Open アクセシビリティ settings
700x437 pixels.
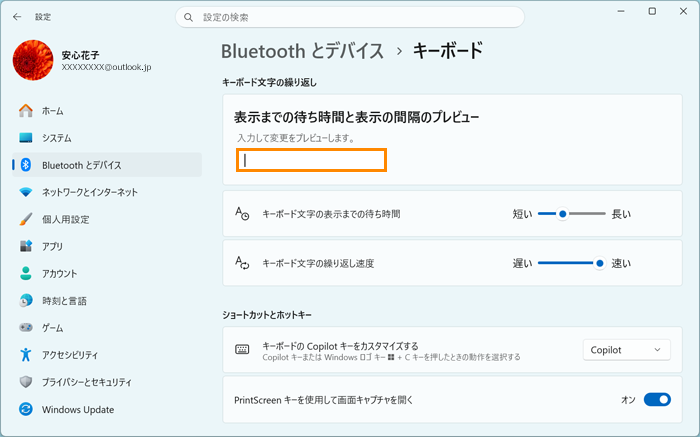(107, 355)
